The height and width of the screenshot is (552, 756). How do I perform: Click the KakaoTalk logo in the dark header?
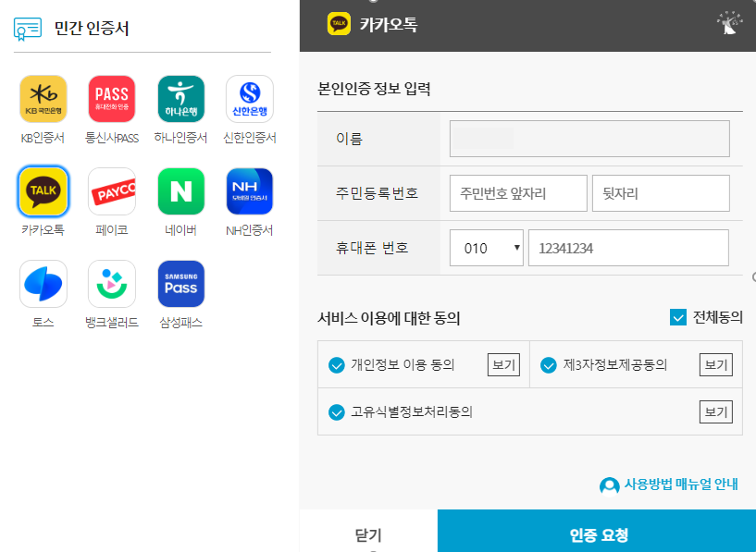[339, 24]
